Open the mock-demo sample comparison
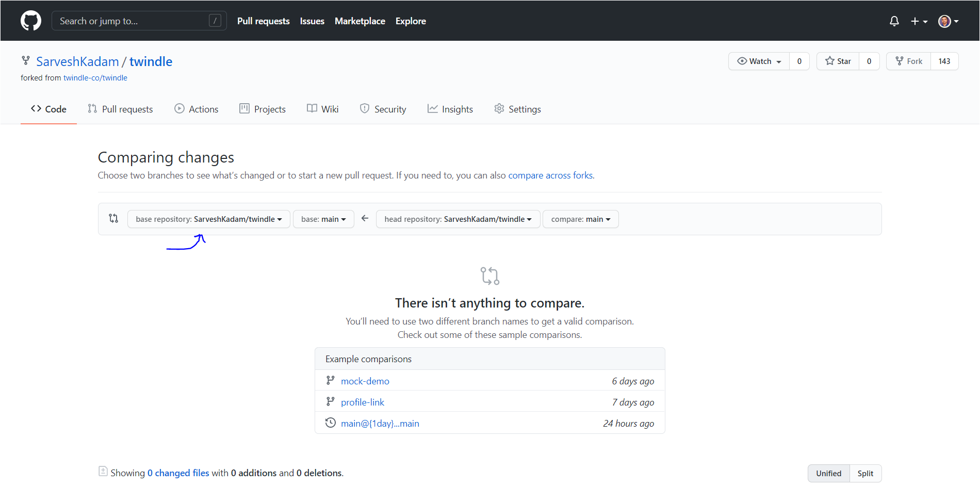The height and width of the screenshot is (486, 980). point(365,381)
